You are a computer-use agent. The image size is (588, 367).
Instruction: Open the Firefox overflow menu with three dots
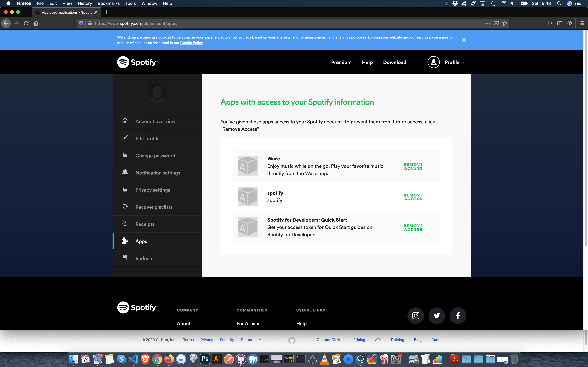487,23
